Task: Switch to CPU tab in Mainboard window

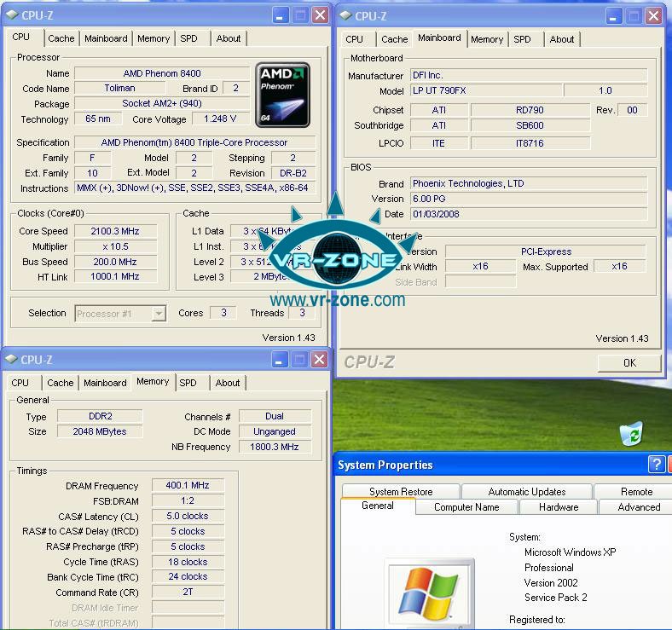Action: [x=355, y=39]
